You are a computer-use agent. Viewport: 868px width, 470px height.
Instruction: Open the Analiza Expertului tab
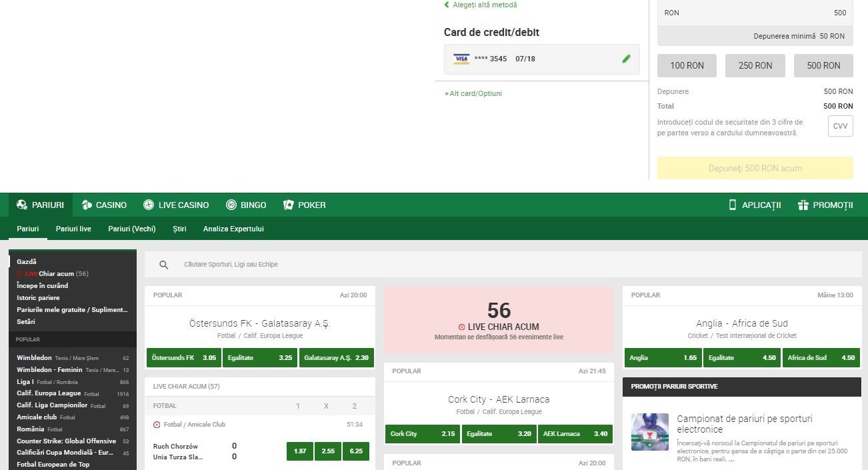pyautogui.click(x=233, y=229)
